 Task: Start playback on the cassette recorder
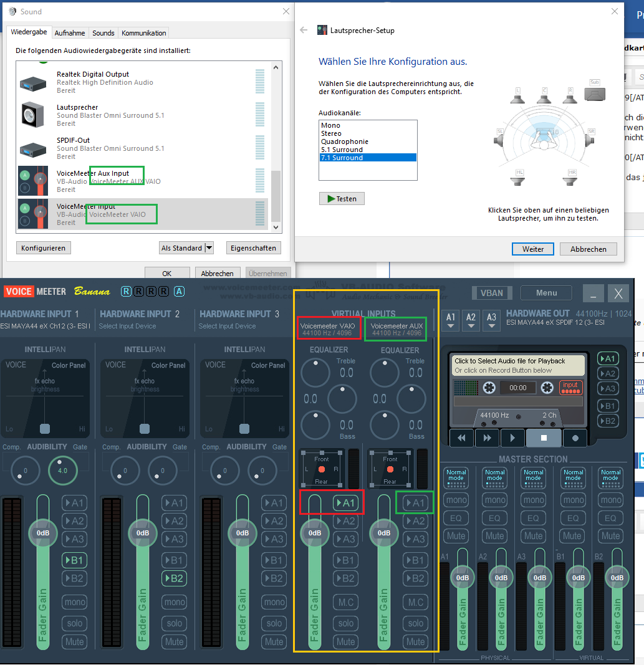pyautogui.click(x=512, y=438)
